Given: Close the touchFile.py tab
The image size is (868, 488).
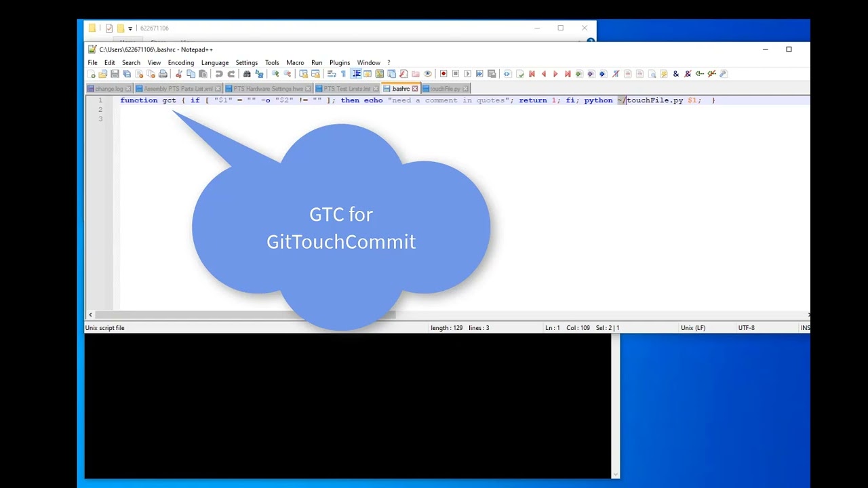Looking at the screenshot, I should coord(466,89).
